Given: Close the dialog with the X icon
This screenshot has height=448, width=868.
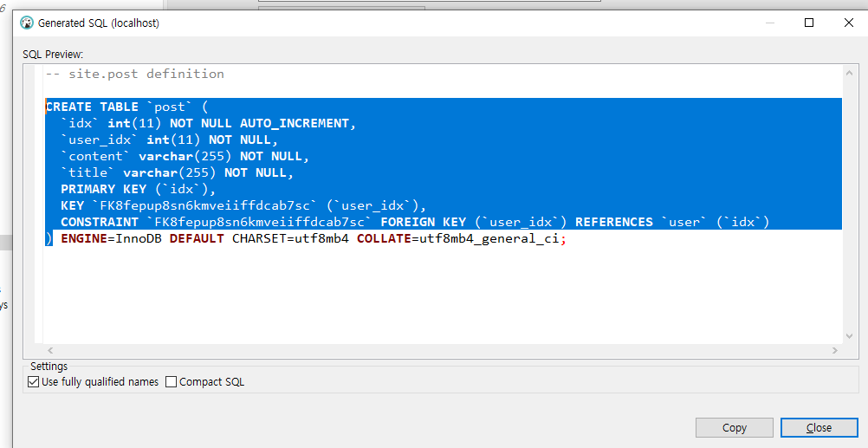Looking at the screenshot, I should pos(849,23).
